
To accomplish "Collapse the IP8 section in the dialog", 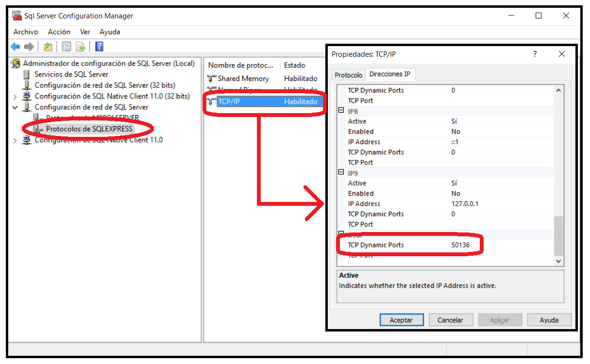I will click(342, 111).
